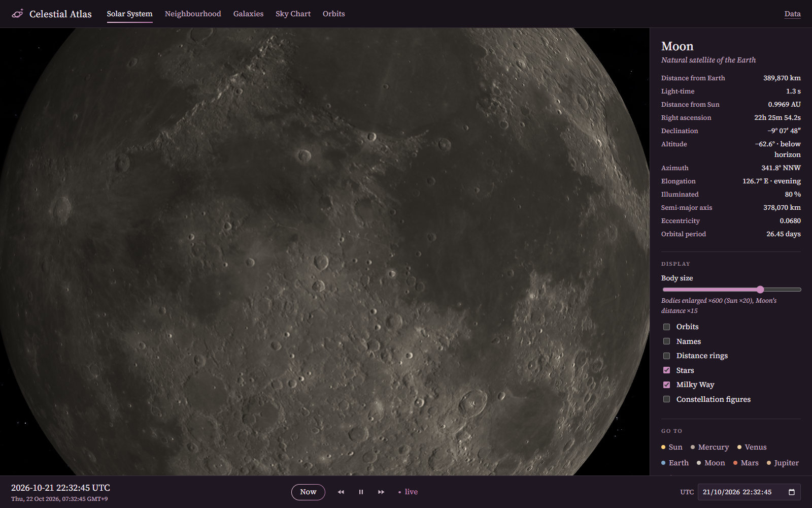
Task: Go to the Galaxies tab
Action: (248, 14)
